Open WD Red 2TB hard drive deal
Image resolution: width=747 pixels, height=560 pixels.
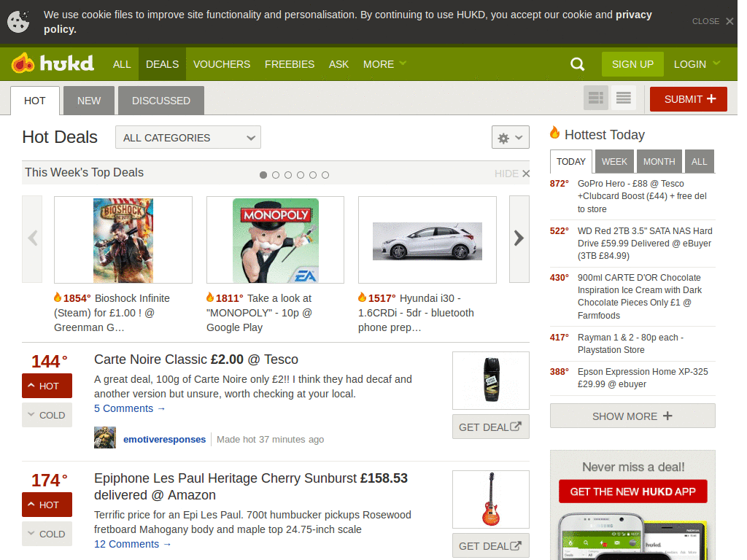(x=645, y=244)
